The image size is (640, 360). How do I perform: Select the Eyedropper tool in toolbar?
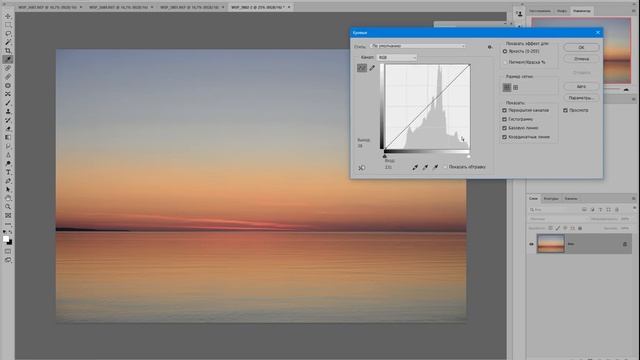(x=8, y=60)
